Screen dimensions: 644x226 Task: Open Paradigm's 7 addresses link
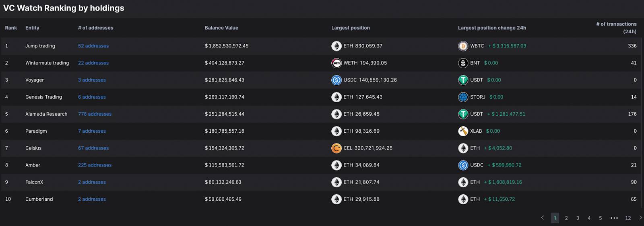(x=92, y=131)
